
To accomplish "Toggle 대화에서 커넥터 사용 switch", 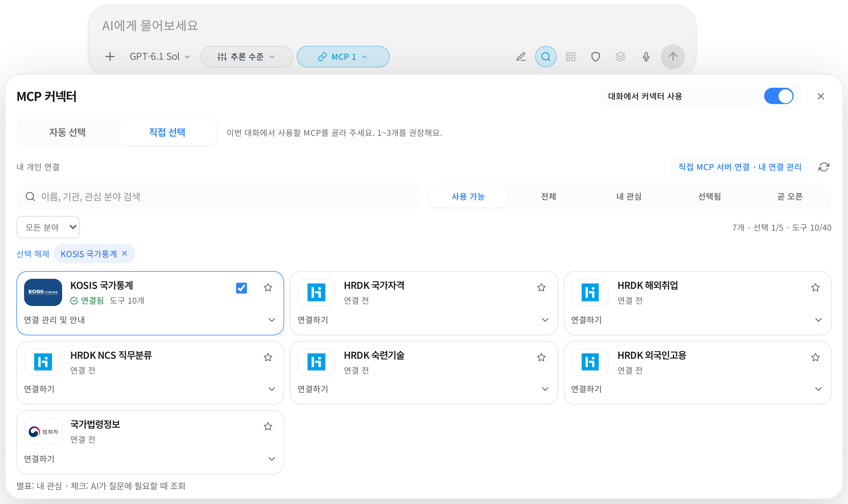I will point(778,97).
